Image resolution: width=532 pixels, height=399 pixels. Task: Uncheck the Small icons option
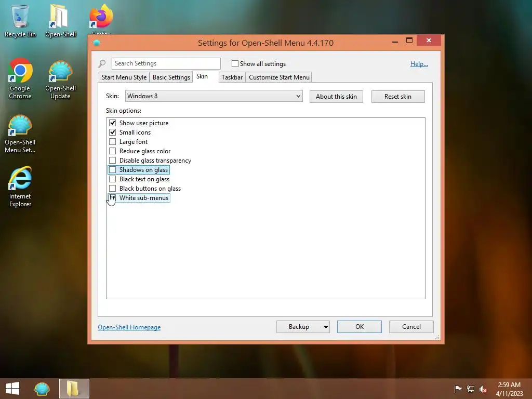point(112,132)
